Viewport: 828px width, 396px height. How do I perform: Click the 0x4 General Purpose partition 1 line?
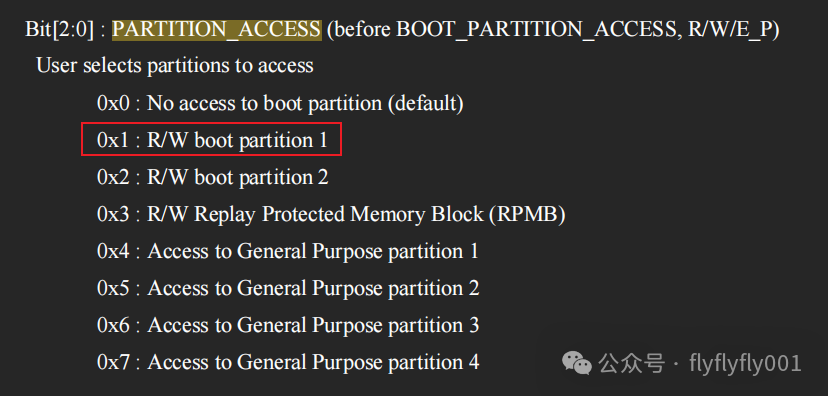288,251
